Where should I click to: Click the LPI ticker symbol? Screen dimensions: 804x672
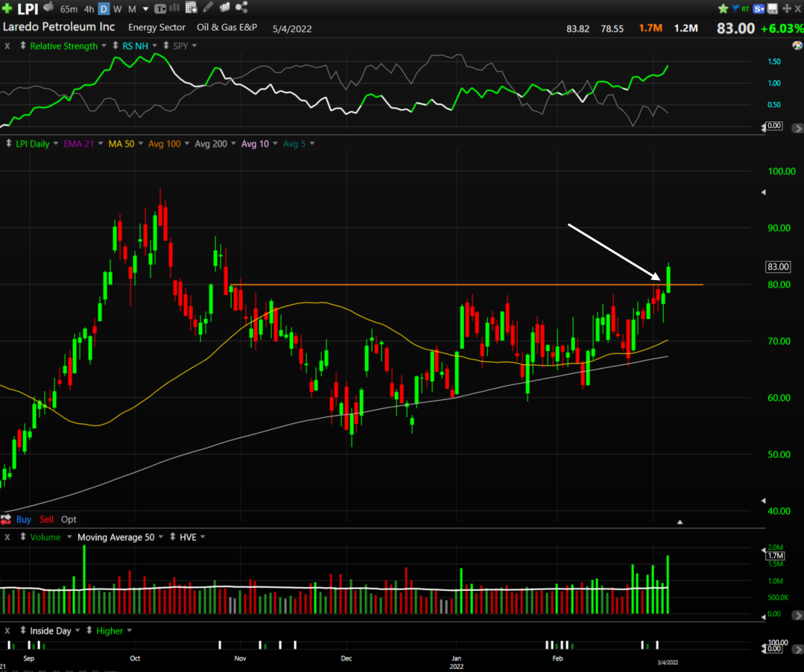click(x=28, y=9)
